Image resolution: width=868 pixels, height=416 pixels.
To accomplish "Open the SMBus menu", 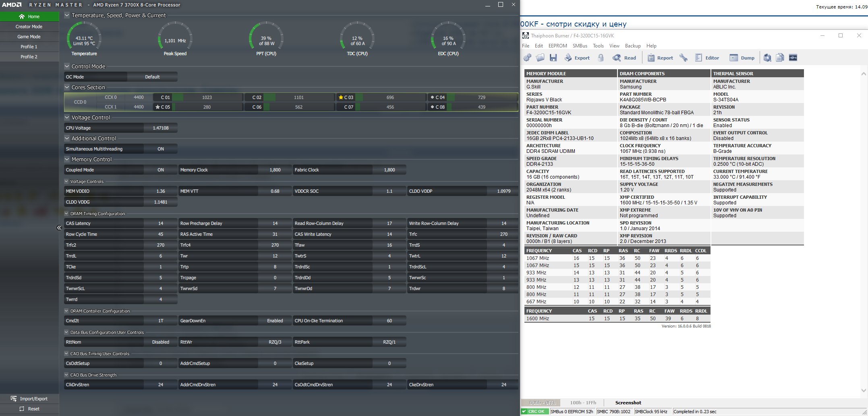I will pyautogui.click(x=580, y=46).
